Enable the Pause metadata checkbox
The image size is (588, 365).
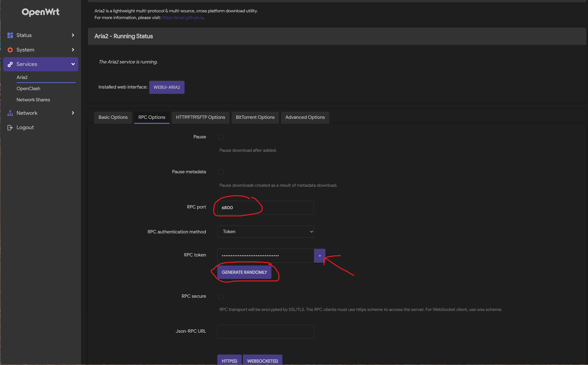221,172
